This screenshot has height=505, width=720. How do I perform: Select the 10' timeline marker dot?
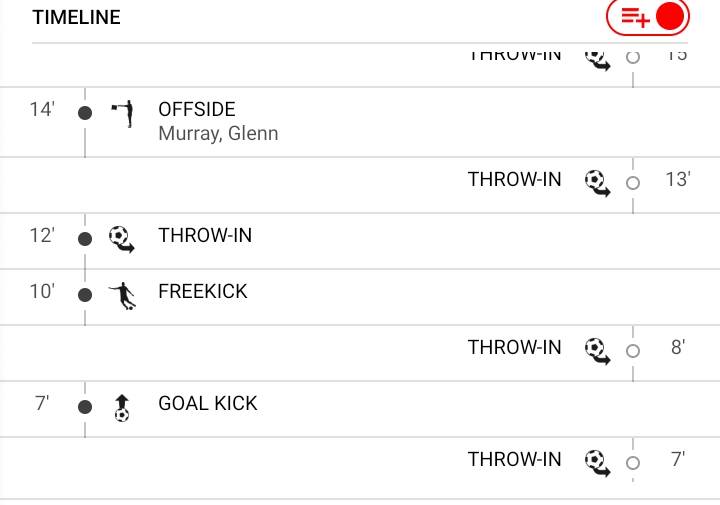pyautogui.click(x=85, y=295)
